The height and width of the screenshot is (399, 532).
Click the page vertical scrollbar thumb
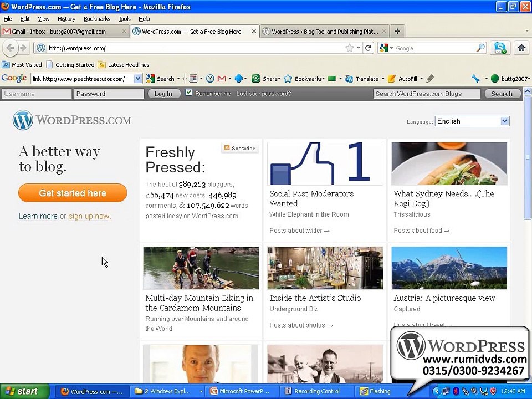point(528,158)
